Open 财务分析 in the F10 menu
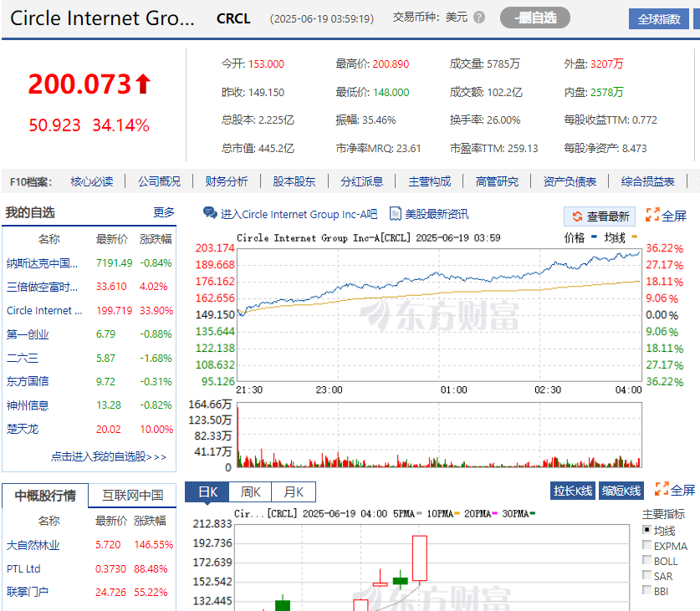Screen dimensions: 700x611 point(227,181)
